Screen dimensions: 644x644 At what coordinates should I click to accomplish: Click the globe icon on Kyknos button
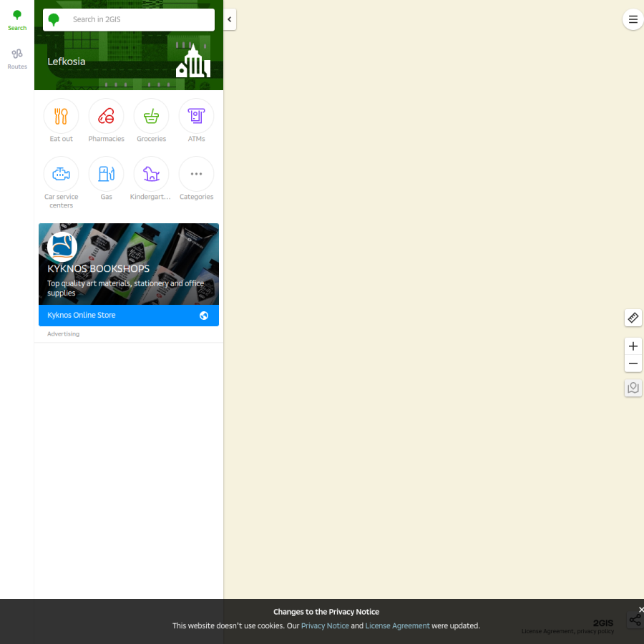(204, 316)
